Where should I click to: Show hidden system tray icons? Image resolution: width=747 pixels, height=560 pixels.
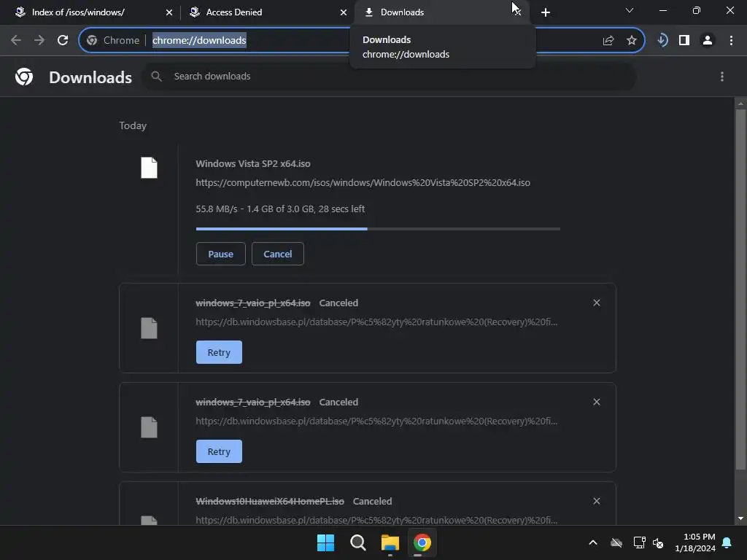click(593, 542)
